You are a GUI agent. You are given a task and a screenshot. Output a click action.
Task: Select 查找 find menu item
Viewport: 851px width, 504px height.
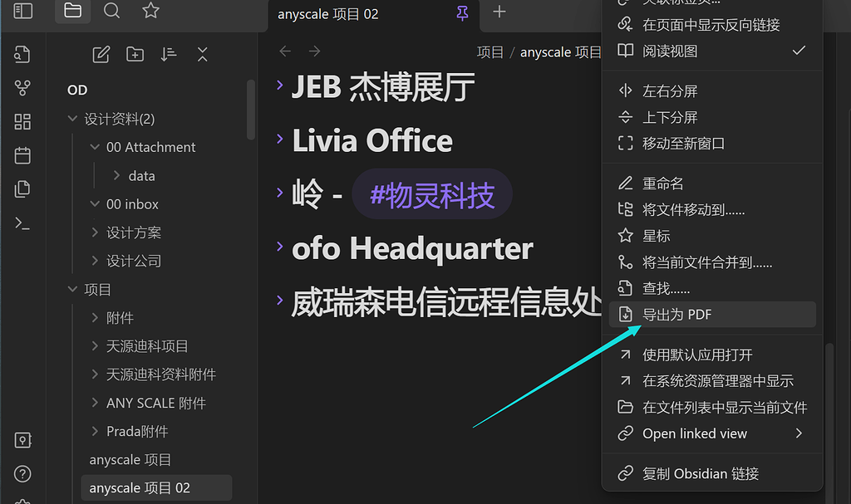[x=712, y=288]
